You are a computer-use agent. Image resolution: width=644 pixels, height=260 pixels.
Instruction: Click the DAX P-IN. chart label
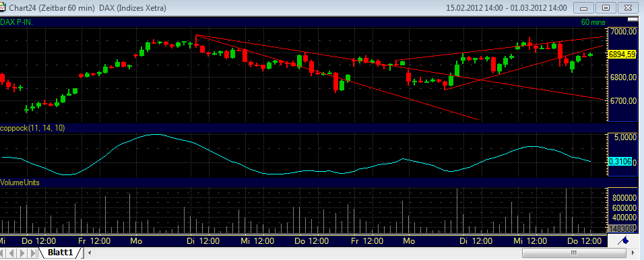coord(16,22)
